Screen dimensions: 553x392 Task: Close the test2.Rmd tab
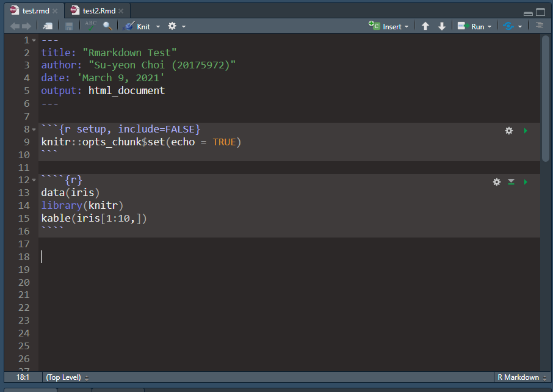coord(121,11)
